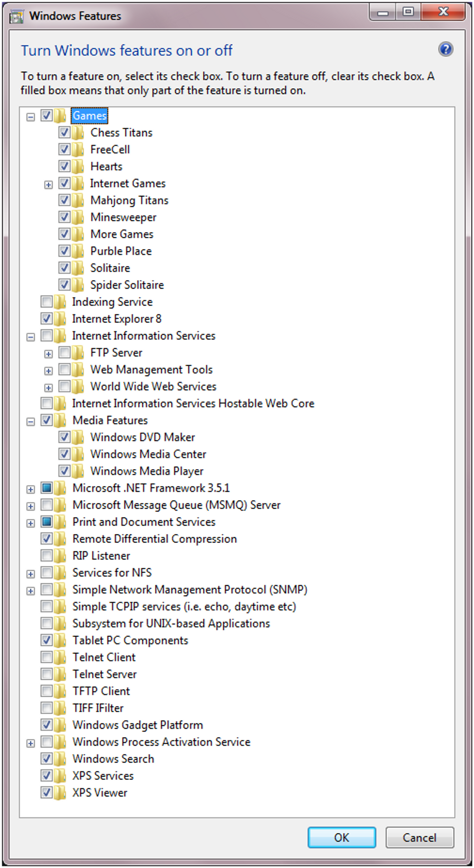The height and width of the screenshot is (868, 474).
Task: Select the Purble Place label
Action: click(121, 251)
